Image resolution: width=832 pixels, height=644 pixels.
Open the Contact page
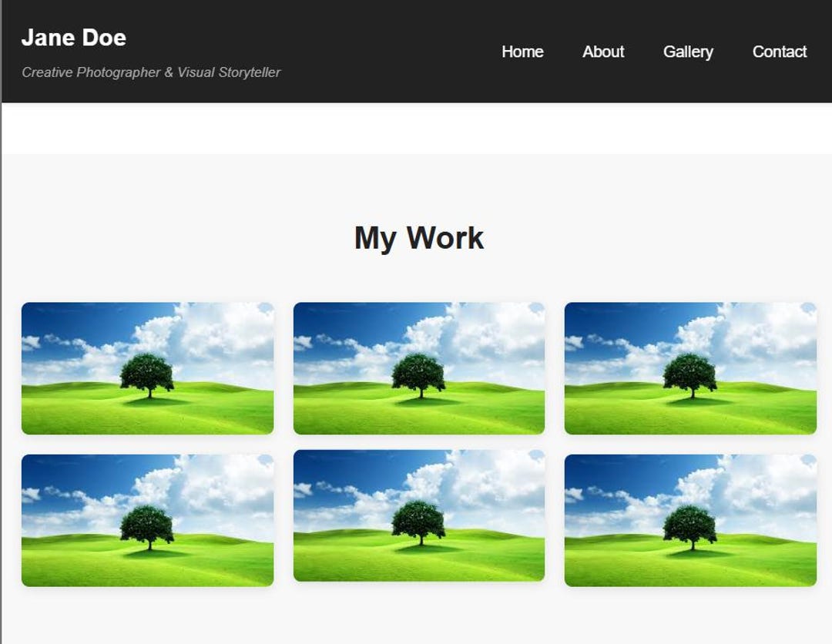(x=779, y=52)
